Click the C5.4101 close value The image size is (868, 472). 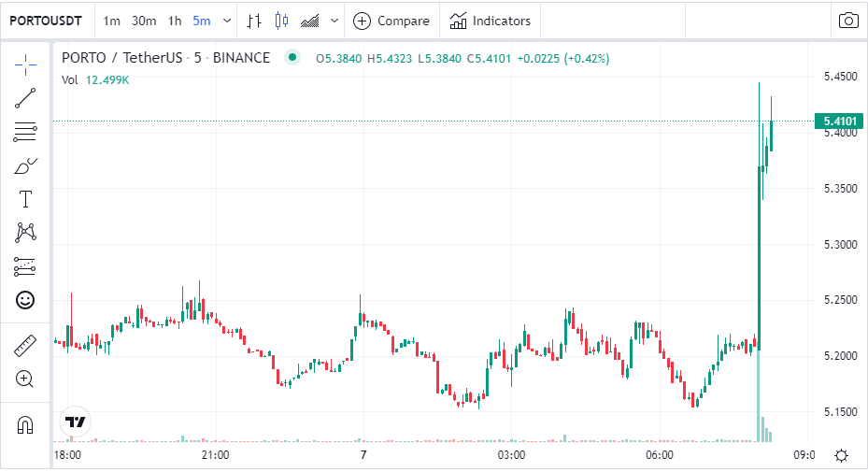[x=489, y=59]
